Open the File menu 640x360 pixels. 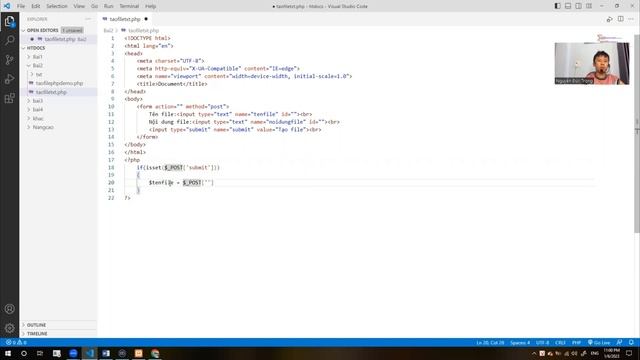tap(21, 6)
